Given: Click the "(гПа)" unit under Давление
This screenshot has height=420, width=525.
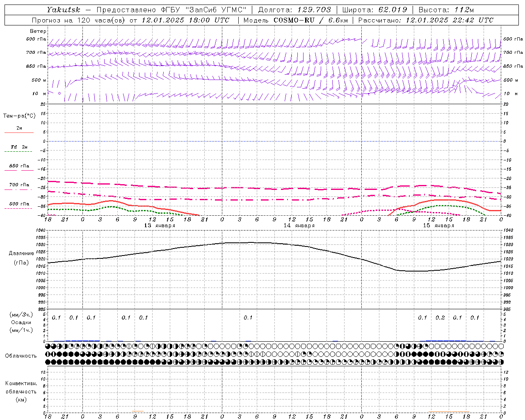Looking at the screenshot, I should pos(21,263).
